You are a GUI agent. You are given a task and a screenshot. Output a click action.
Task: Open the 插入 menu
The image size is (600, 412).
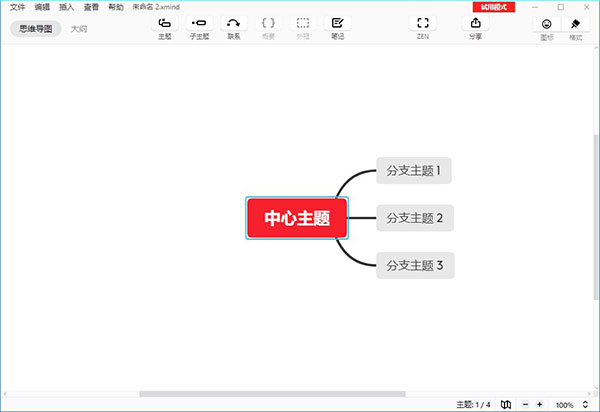coord(67,7)
